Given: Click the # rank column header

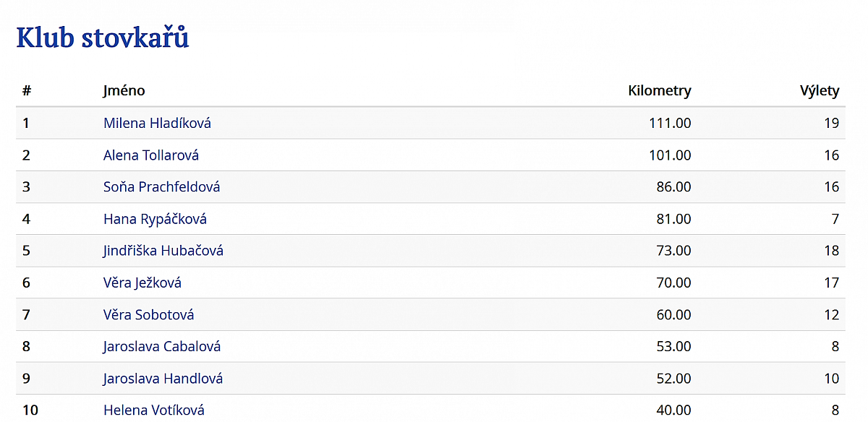Looking at the screenshot, I should (27, 91).
